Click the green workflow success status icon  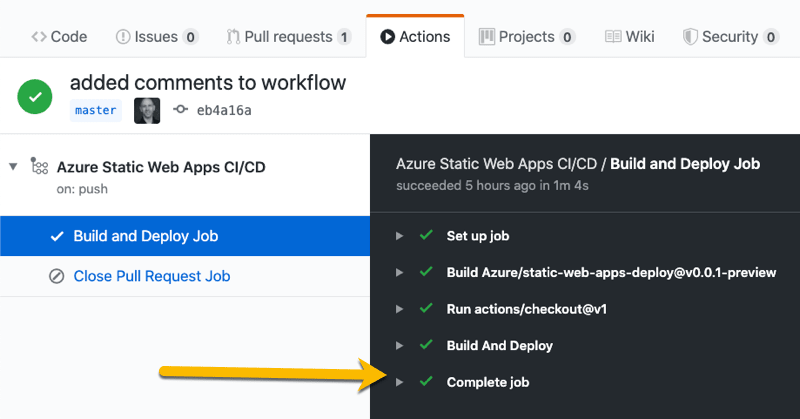[35, 96]
